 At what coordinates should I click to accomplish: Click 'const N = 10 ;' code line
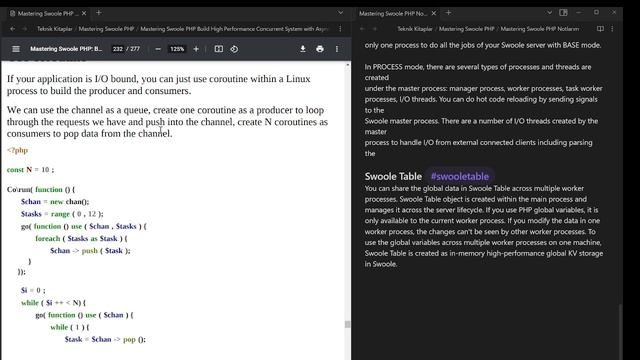tap(30, 169)
